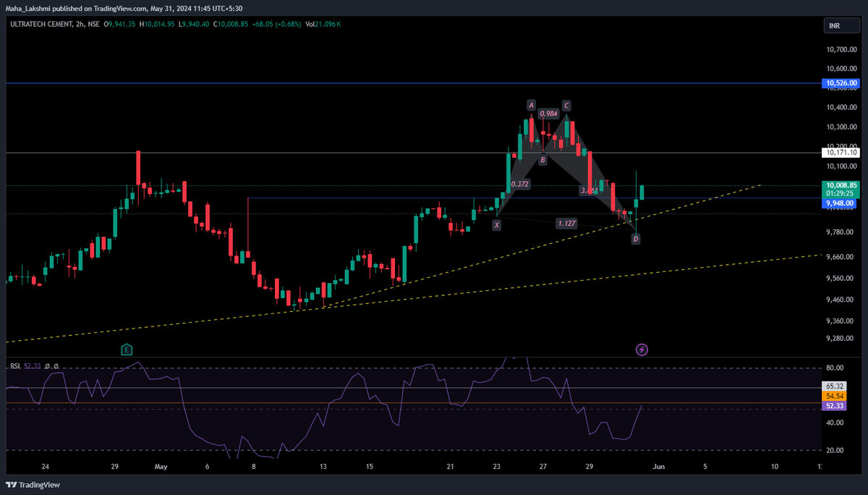
Task: Click the date label 29 near May
Action: 116,467
